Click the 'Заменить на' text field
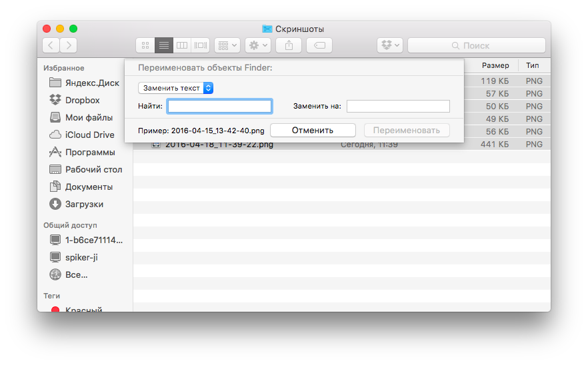588x365 pixels. click(398, 106)
